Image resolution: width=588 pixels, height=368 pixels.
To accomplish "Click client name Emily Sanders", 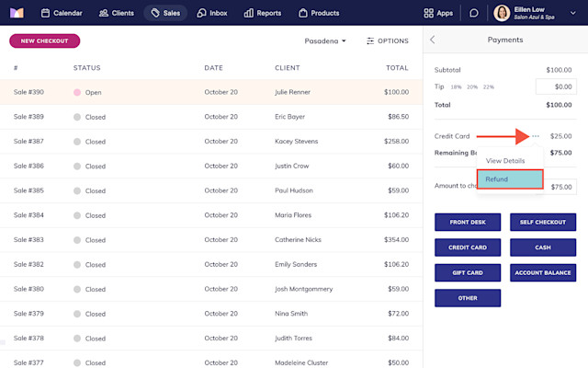I will pyautogui.click(x=296, y=264).
